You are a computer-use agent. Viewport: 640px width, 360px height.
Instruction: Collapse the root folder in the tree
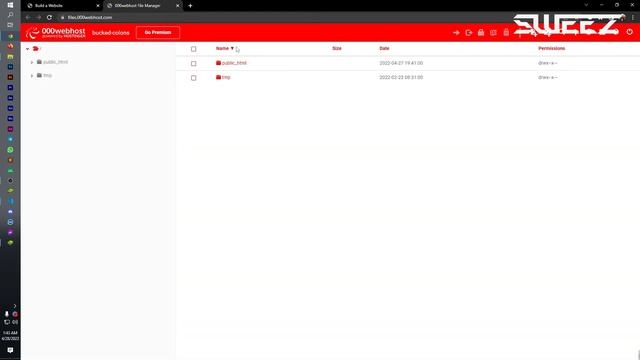27,49
